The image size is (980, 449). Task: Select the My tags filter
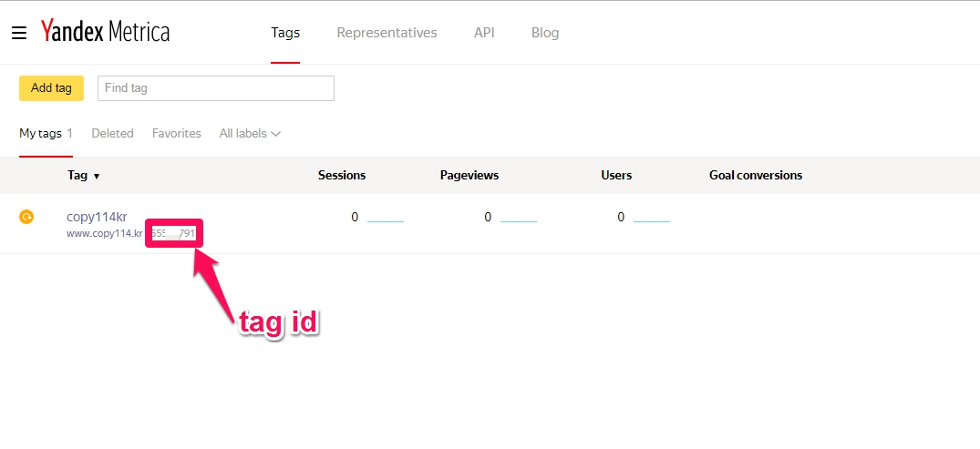pos(40,133)
